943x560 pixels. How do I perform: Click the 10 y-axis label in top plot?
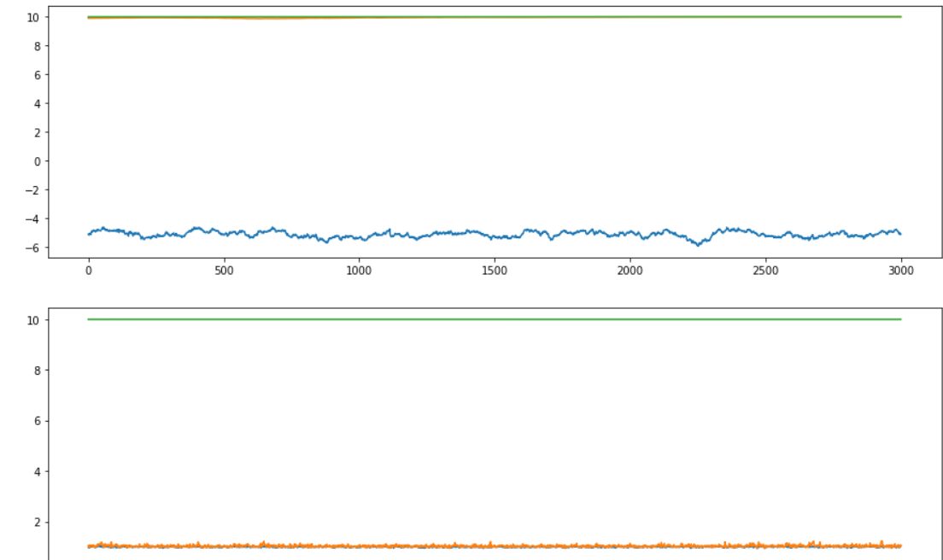coord(33,17)
